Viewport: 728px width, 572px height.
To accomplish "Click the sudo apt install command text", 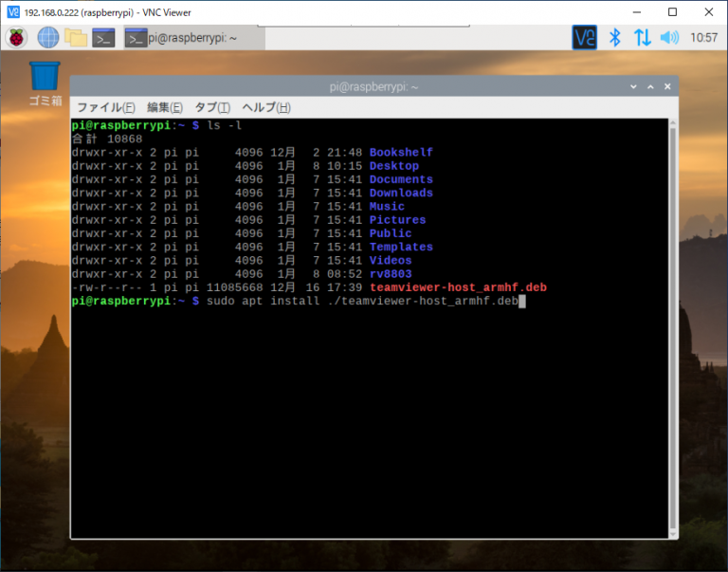I will (x=362, y=301).
